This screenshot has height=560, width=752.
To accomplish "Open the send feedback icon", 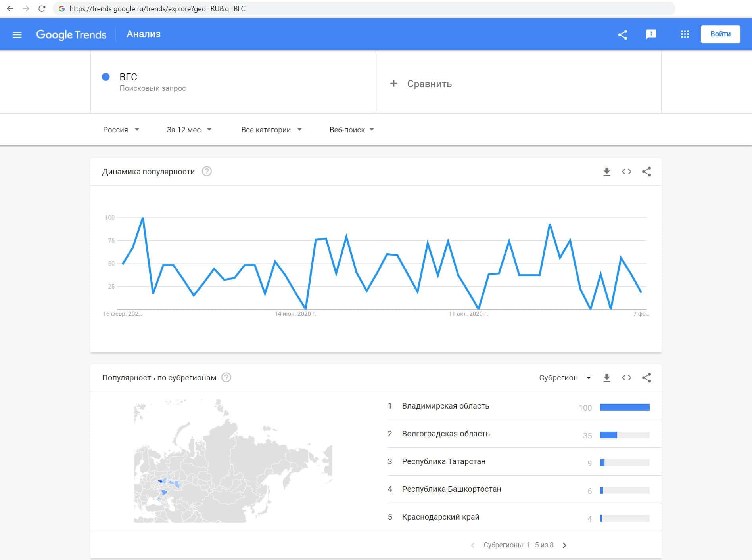I will tap(651, 34).
